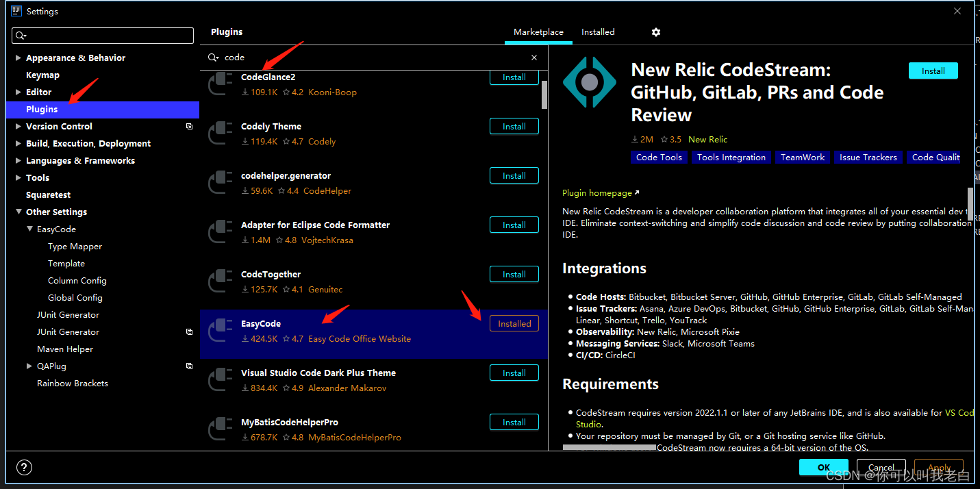Click the Adapter for Eclipse Code Formatter icon

[x=221, y=232]
